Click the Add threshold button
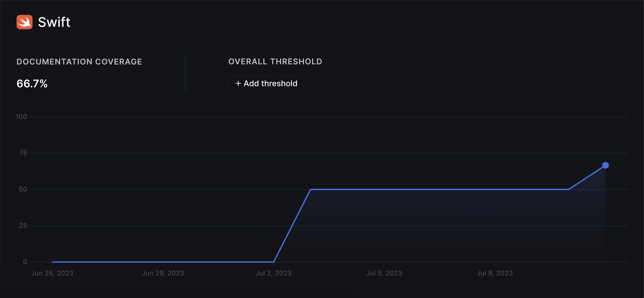 point(266,83)
